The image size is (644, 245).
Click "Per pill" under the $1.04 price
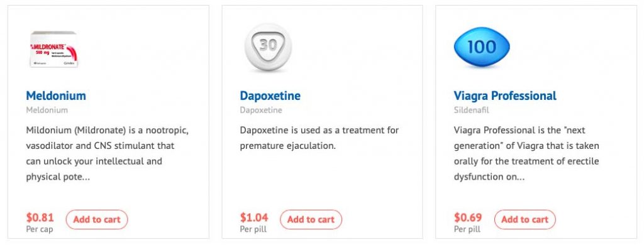pos(253,229)
